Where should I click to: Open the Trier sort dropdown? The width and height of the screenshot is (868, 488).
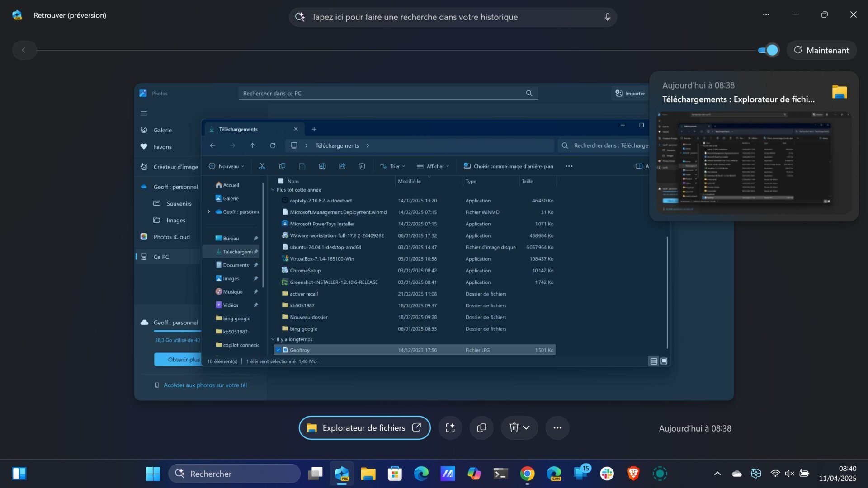[392, 166]
